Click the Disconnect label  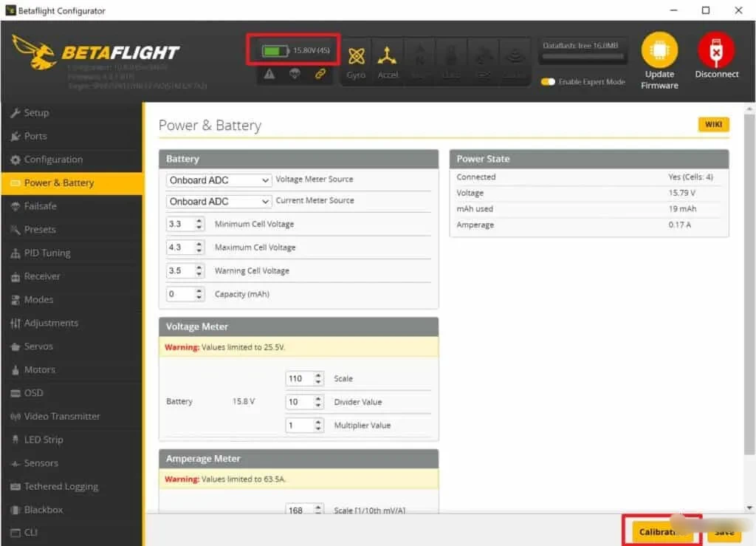pyautogui.click(x=716, y=75)
